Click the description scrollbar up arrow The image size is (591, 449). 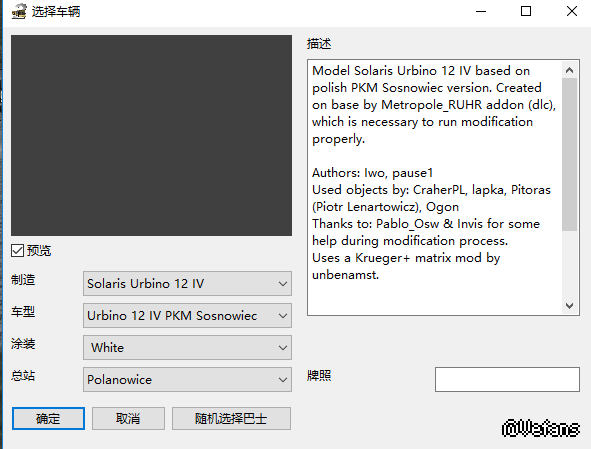570,70
